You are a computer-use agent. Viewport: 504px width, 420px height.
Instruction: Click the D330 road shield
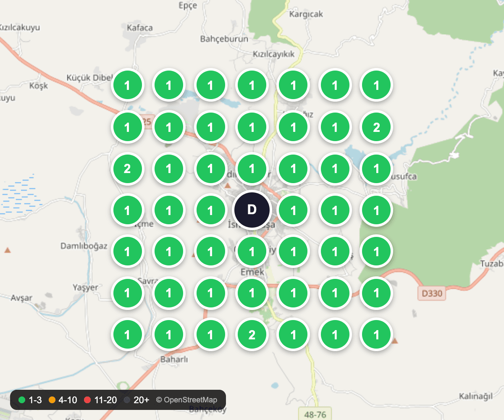point(432,293)
